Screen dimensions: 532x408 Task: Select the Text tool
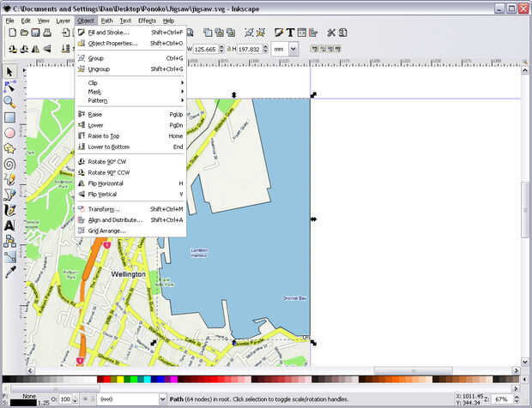pyautogui.click(x=9, y=225)
